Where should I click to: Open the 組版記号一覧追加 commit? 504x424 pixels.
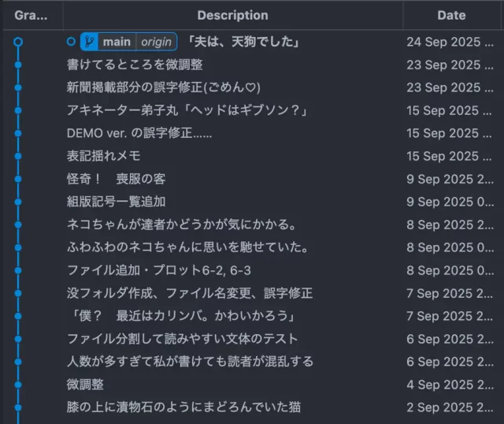[x=117, y=202]
